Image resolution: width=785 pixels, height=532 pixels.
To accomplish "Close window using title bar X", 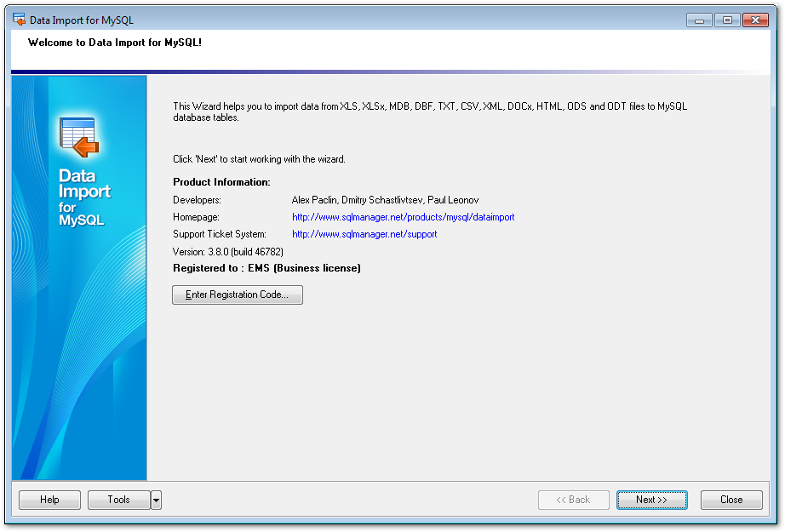I will pos(755,20).
